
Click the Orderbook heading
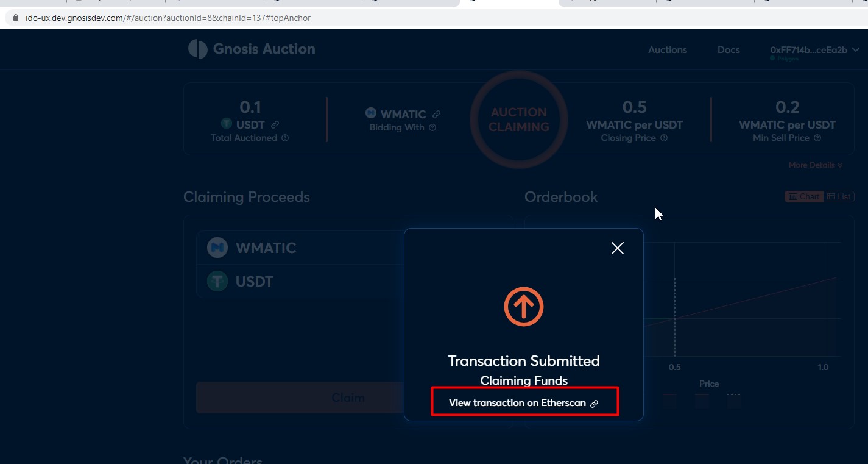(x=561, y=197)
